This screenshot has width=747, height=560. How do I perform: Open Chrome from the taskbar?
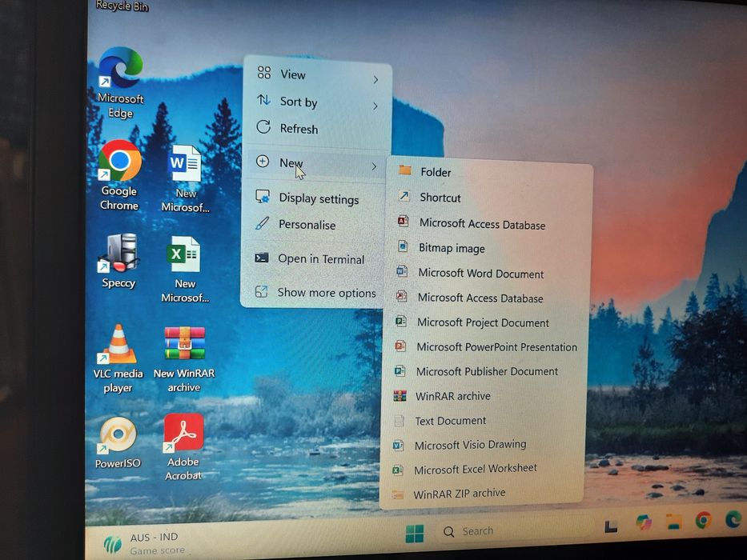[x=703, y=520]
